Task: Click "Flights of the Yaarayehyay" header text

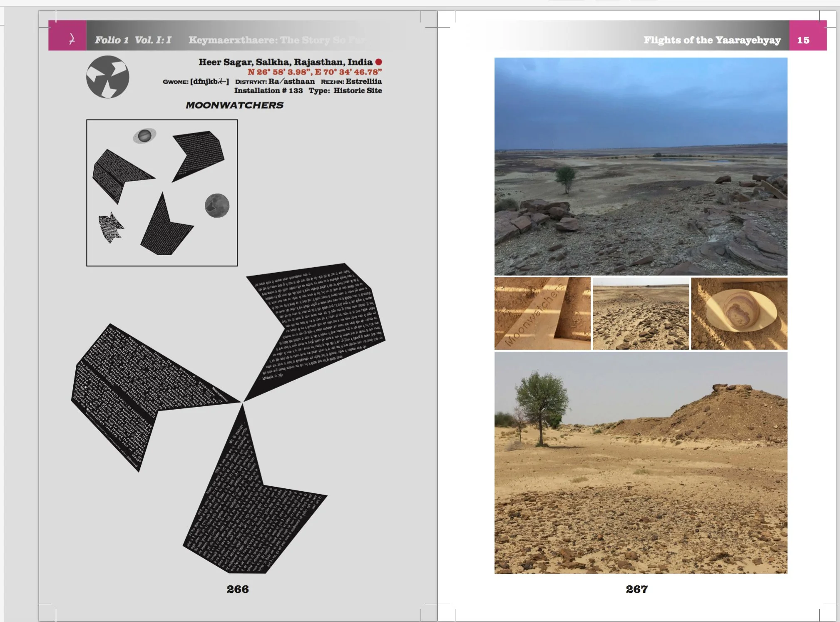Action: 712,40
